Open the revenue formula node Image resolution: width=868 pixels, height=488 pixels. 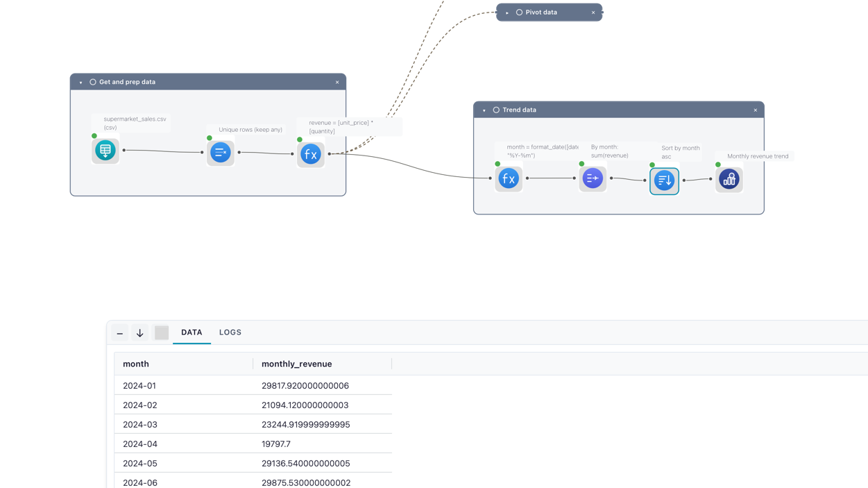311,154
